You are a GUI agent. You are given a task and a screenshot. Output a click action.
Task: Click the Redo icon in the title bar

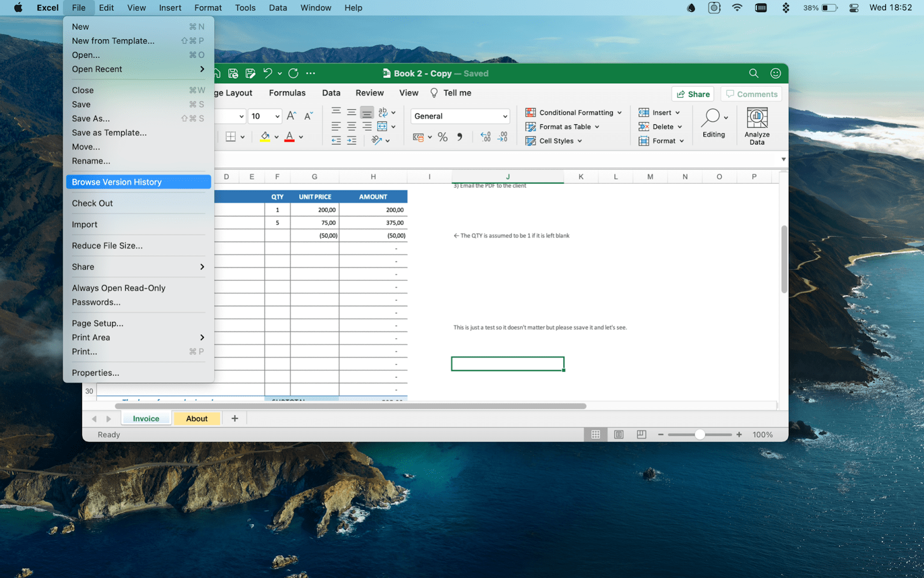[293, 73]
